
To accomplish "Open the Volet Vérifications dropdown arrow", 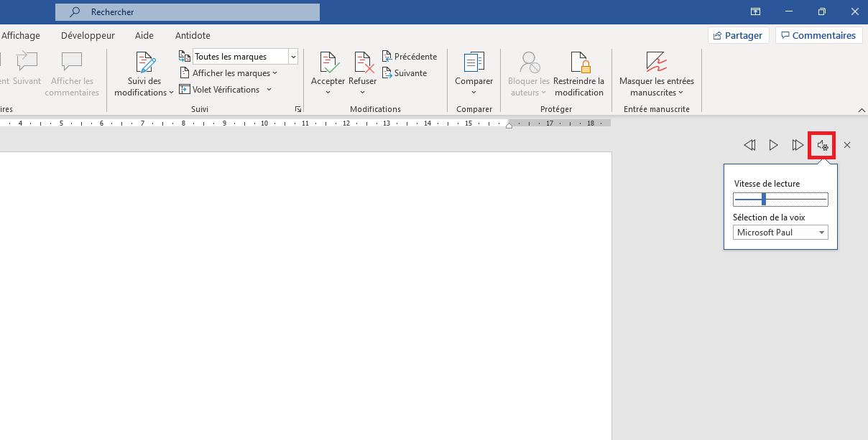I will pyautogui.click(x=269, y=90).
